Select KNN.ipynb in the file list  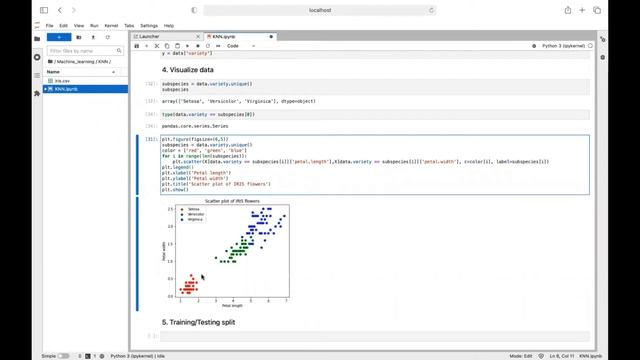pos(85,89)
